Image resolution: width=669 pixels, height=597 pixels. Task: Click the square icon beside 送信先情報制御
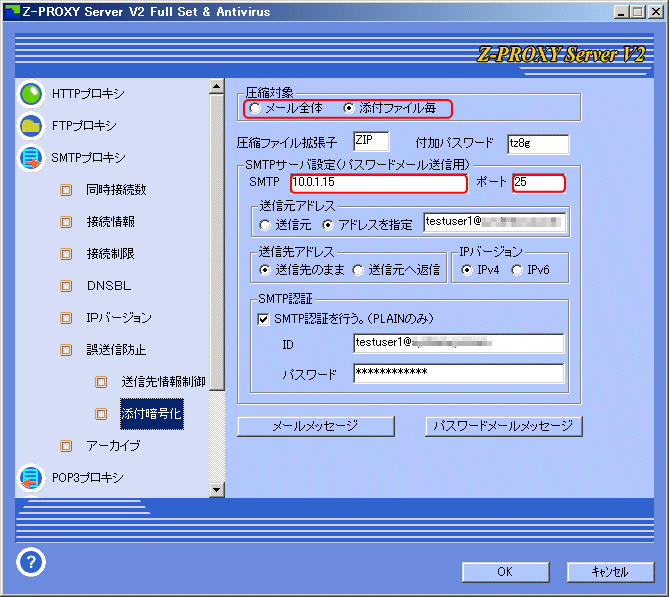point(101,382)
